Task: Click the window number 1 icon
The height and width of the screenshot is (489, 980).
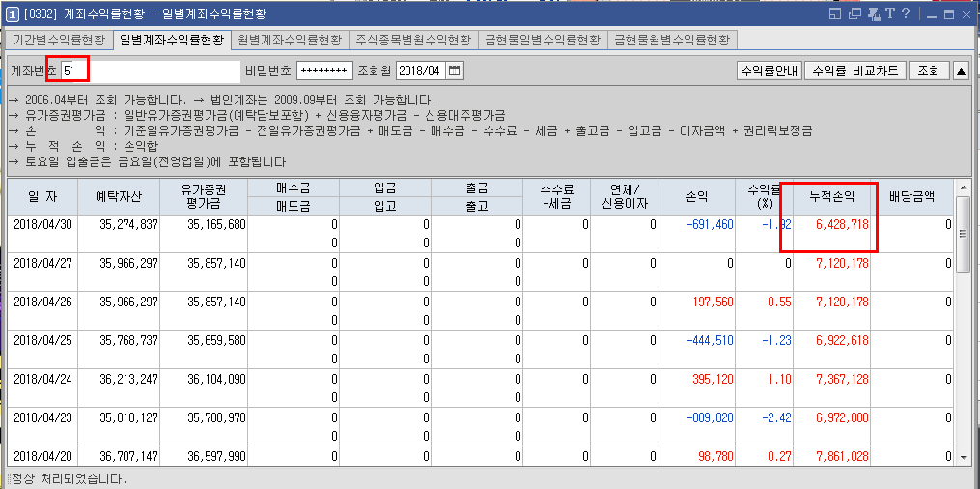Action: (x=13, y=14)
